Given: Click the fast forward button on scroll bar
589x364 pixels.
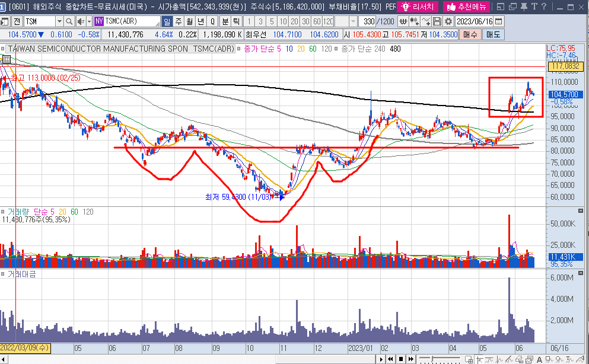Looking at the screenshot, I should tap(411, 359).
